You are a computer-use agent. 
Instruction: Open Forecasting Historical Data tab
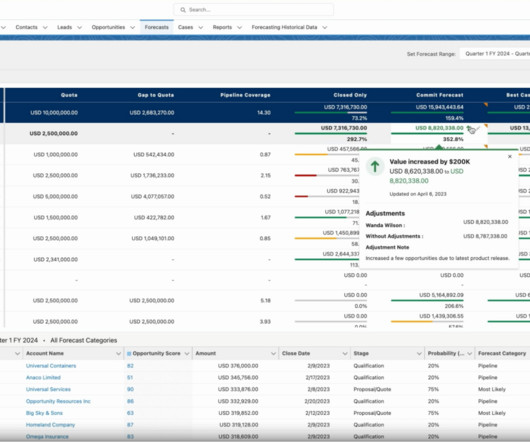(284, 27)
